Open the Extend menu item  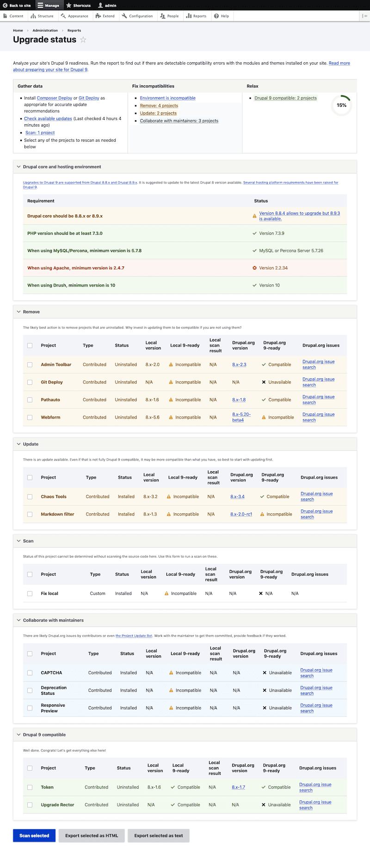coord(105,16)
